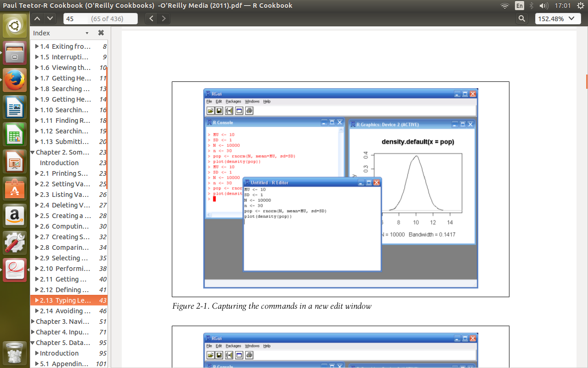The height and width of the screenshot is (368, 588).
Task: Launch Firefox from the dock
Action: pos(15,80)
